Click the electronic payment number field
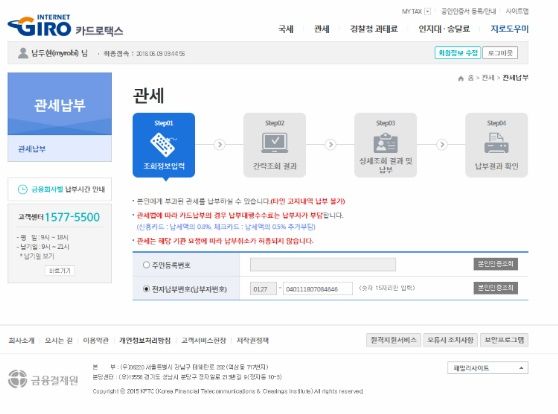Image resolution: width=558 pixels, height=414 pixels. pyautogui.click(x=318, y=289)
